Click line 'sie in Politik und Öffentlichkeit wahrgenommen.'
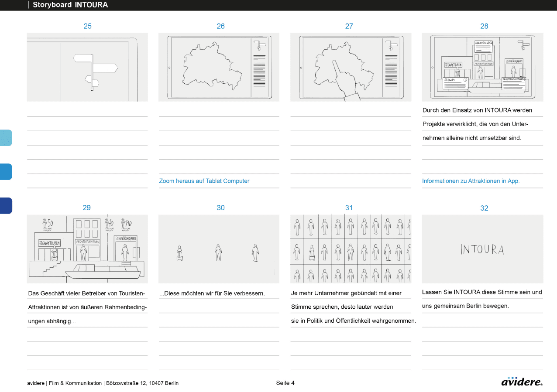Screen dimensions: 557x392 click(353, 321)
